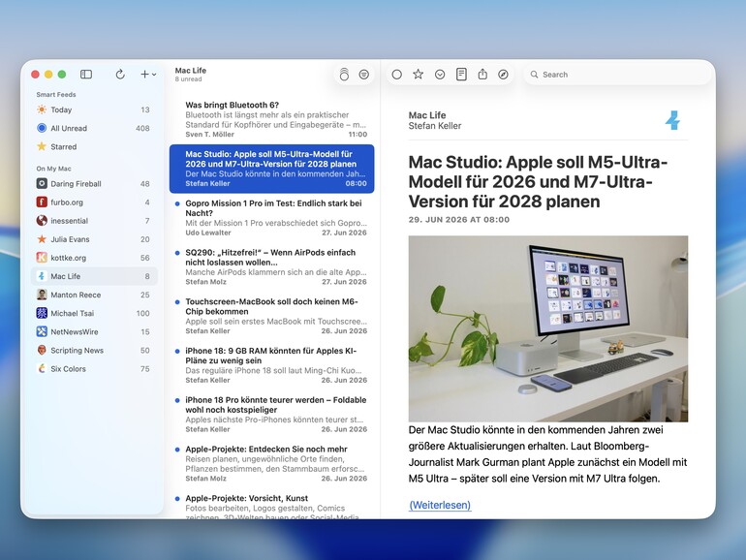Click the Scripting News avatar icon

42,351
